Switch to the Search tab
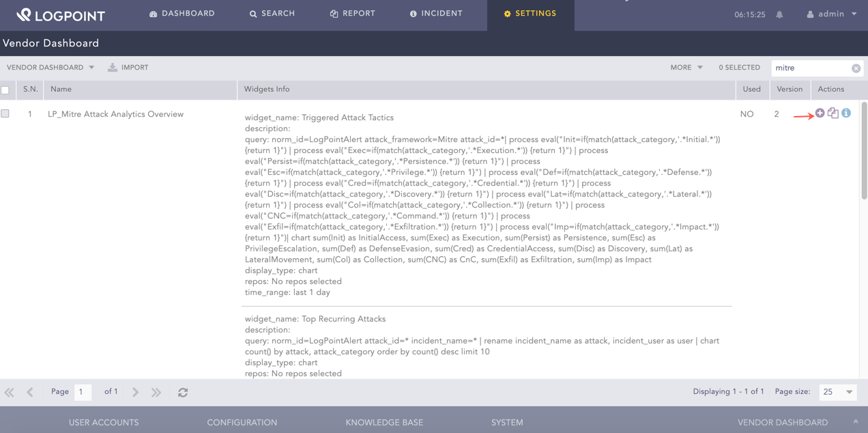The height and width of the screenshot is (433, 868). [272, 14]
